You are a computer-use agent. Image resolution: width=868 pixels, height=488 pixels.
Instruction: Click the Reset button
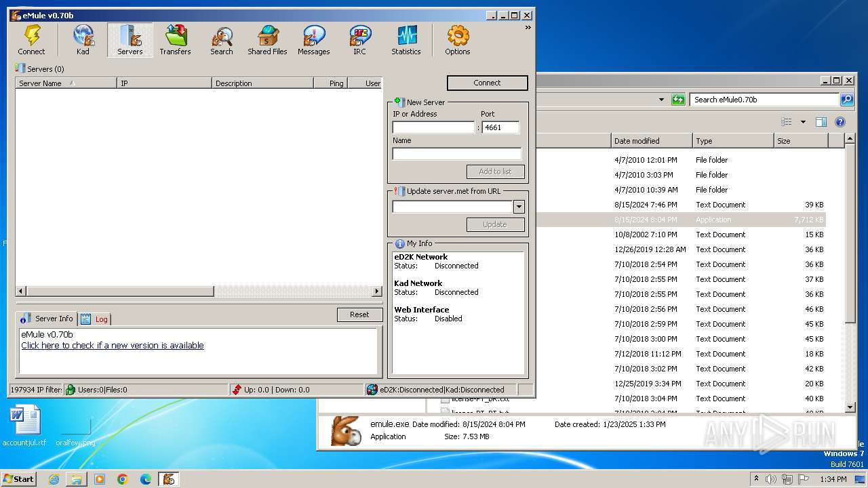coord(359,314)
